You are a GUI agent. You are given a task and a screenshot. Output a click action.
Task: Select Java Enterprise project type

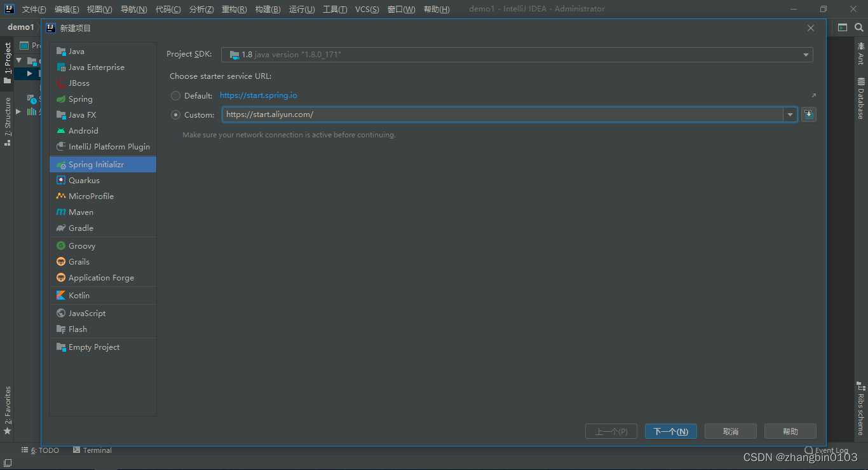pyautogui.click(x=103, y=67)
